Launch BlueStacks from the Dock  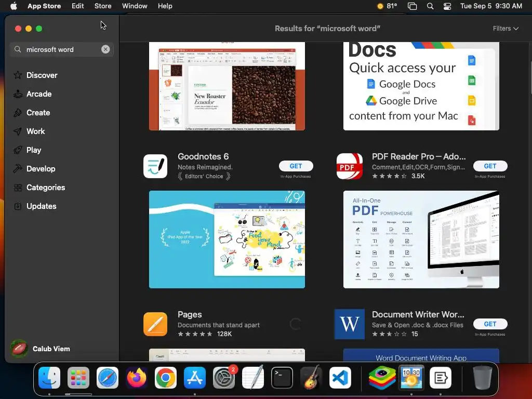(x=382, y=378)
